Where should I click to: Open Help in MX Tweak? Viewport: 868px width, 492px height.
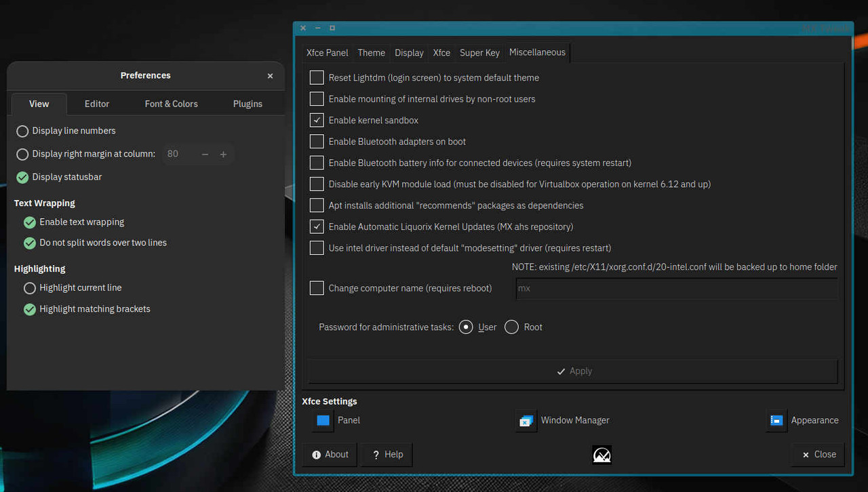(387, 455)
